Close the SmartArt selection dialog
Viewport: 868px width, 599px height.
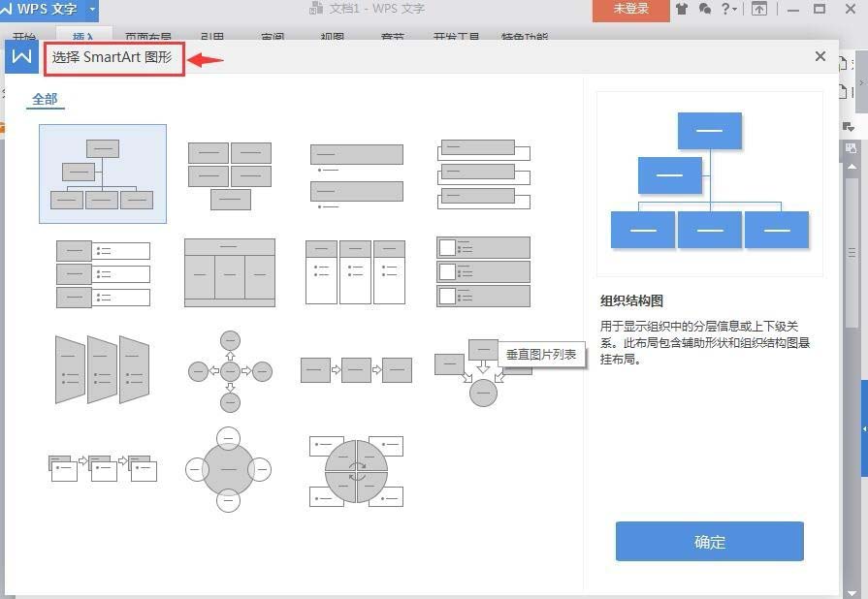820,56
